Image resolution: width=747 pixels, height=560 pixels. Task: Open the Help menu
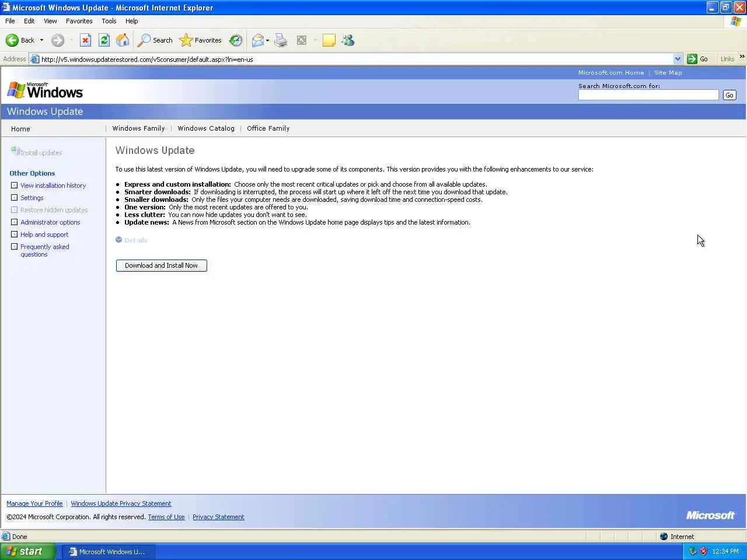pos(132,21)
